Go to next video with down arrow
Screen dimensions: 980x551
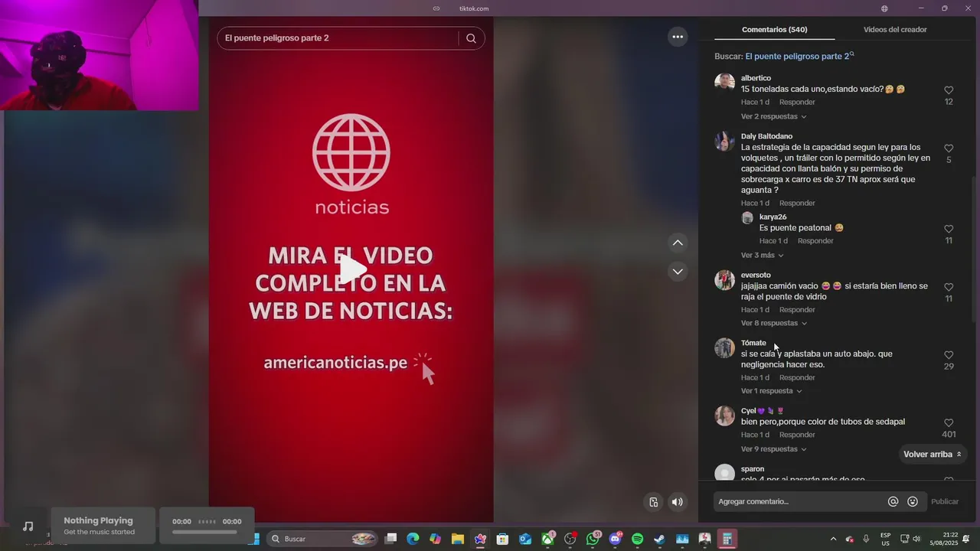(x=678, y=271)
